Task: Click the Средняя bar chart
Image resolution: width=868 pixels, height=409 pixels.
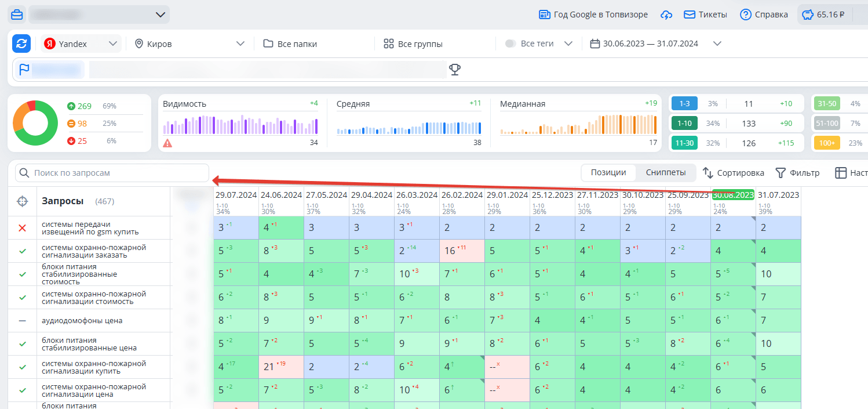Action: tap(409, 128)
